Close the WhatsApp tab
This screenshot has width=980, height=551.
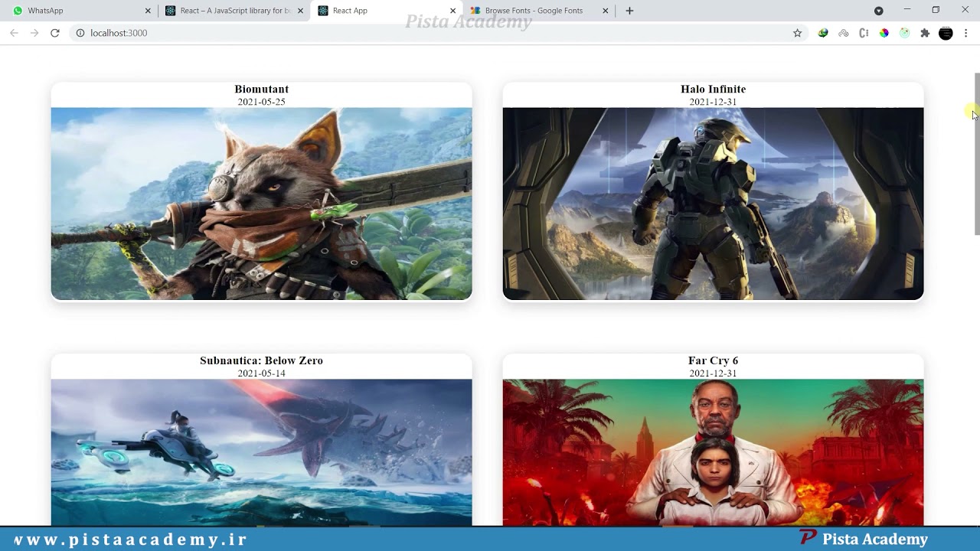pos(148,11)
